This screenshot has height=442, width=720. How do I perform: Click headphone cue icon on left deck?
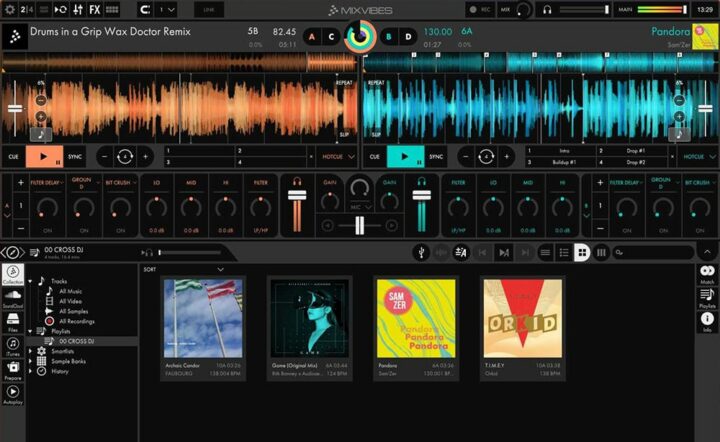coord(296,181)
